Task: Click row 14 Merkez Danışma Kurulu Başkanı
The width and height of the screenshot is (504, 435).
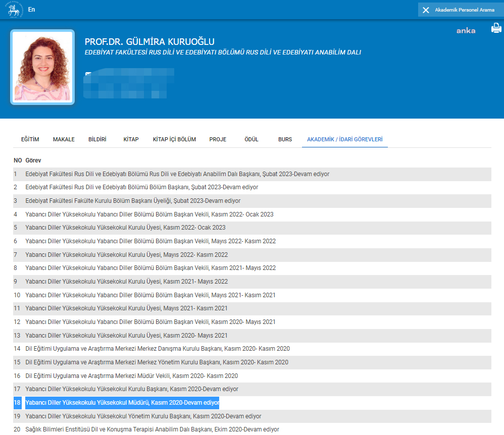Action: pyautogui.click(x=252, y=349)
